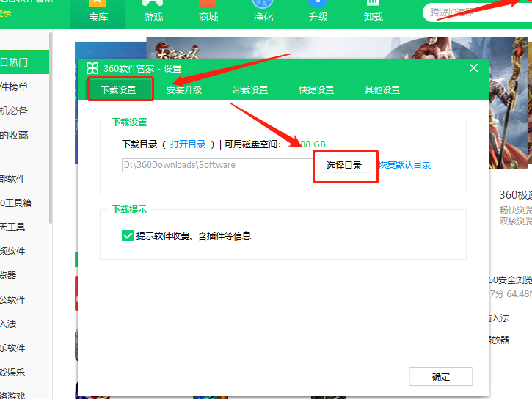Switch to the 快捷设置 tab
Image resolution: width=532 pixels, height=399 pixels.
point(316,89)
